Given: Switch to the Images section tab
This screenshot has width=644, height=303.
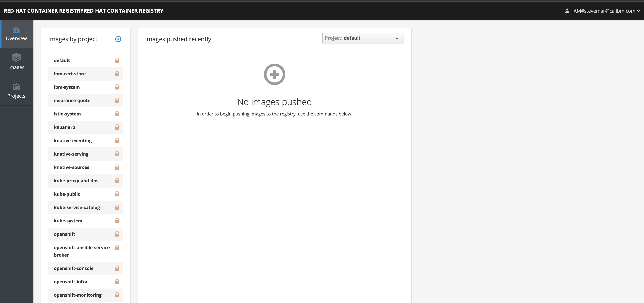Looking at the screenshot, I should tap(16, 62).
